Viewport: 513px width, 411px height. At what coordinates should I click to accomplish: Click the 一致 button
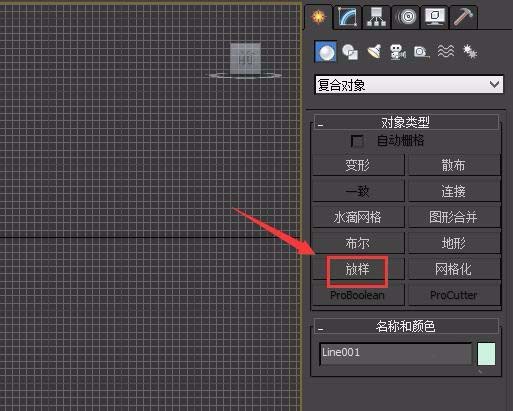click(x=358, y=191)
